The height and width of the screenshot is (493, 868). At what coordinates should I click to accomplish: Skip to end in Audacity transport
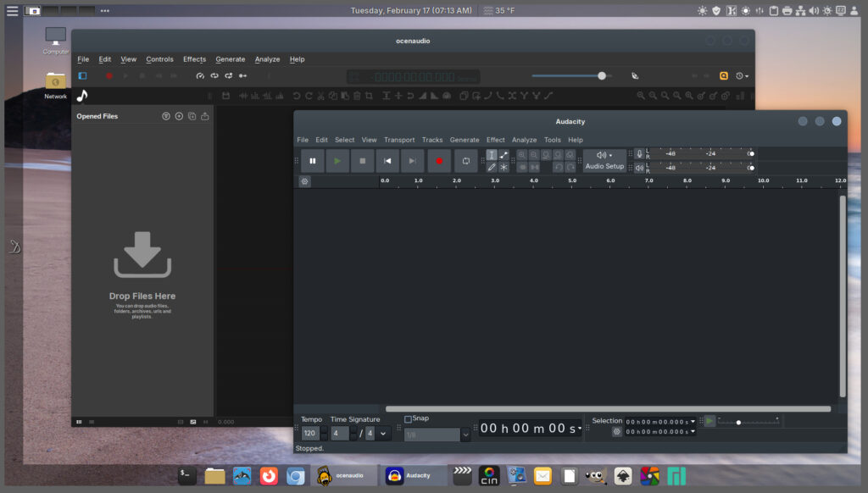(413, 161)
